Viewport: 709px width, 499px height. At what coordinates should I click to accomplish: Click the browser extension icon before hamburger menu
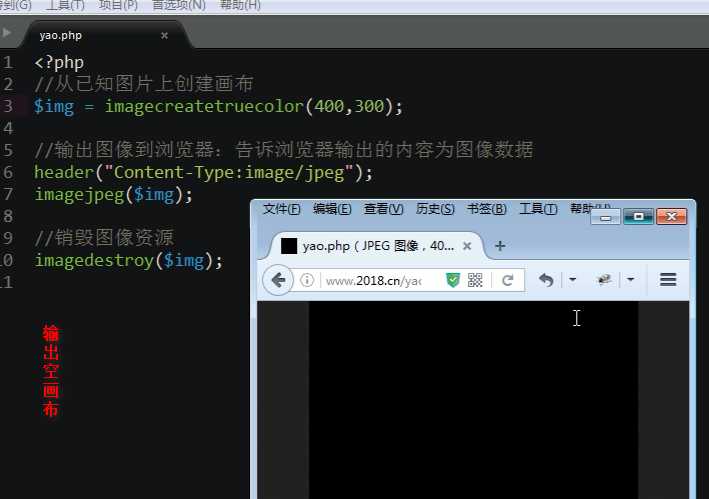click(x=605, y=280)
